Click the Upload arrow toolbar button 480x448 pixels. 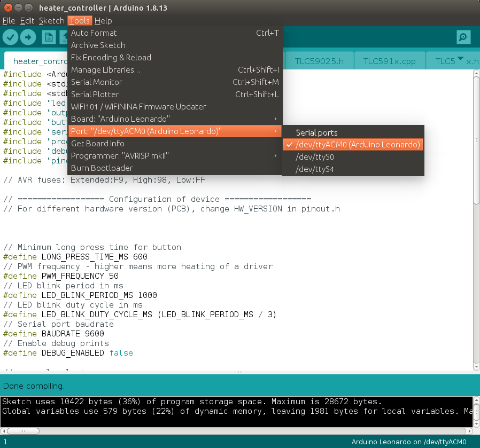point(28,37)
